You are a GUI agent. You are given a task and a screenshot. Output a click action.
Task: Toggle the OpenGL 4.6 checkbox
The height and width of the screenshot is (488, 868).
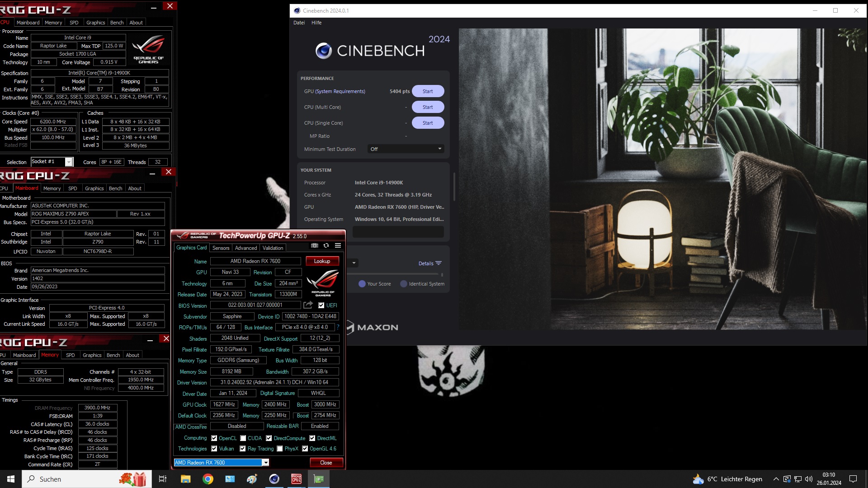click(x=305, y=448)
